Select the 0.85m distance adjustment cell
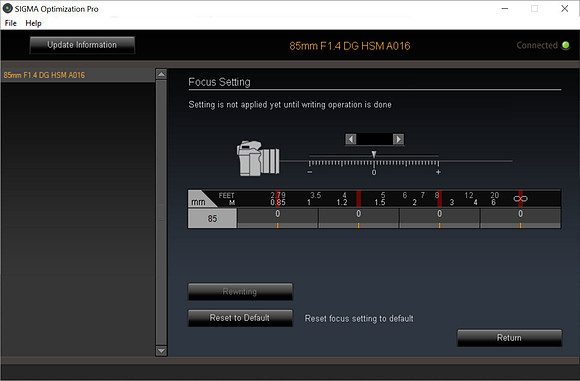The height and width of the screenshot is (381, 580). pos(277,218)
